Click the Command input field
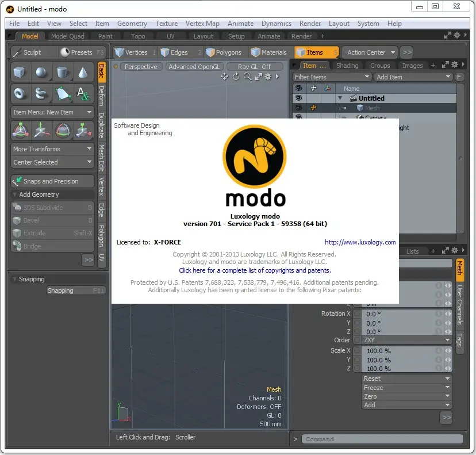Image resolution: width=476 pixels, height=455 pixels. point(382,439)
